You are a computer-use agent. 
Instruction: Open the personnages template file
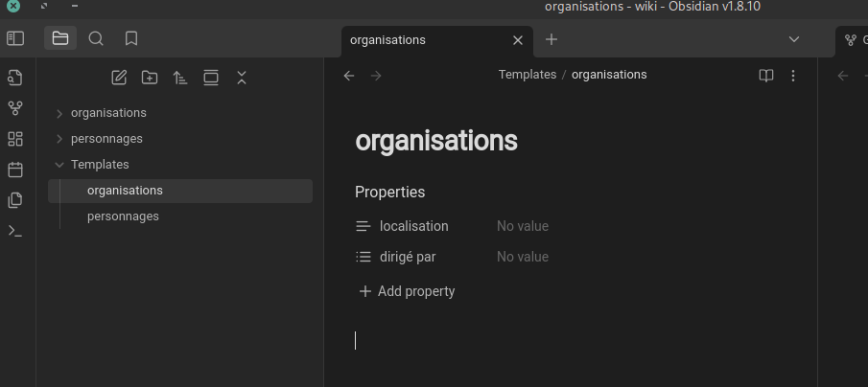tap(123, 216)
